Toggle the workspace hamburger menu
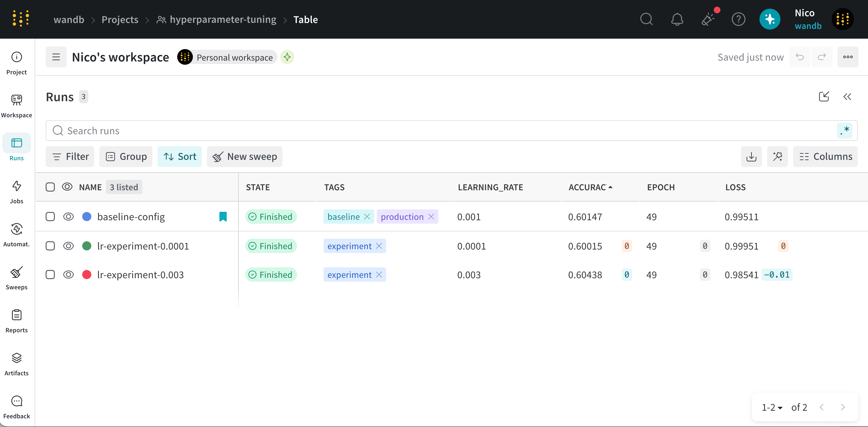The width and height of the screenshot is (868, 427). pyautogui.click(x=56, y=57)
